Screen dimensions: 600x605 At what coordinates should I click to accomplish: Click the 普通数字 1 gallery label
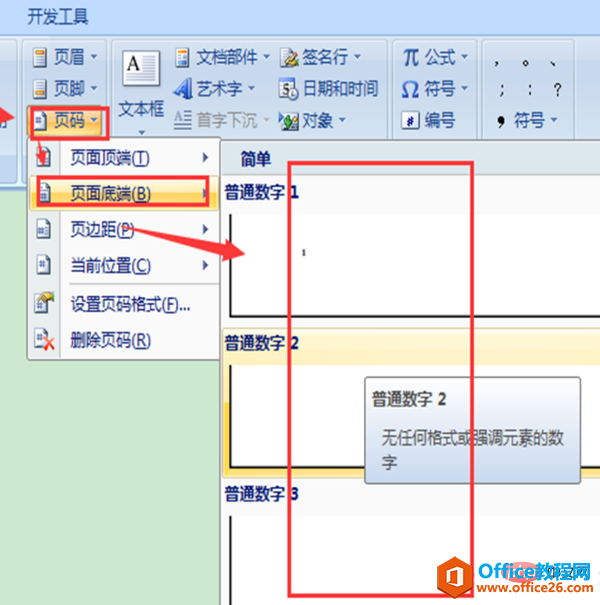tap(262, 192)
